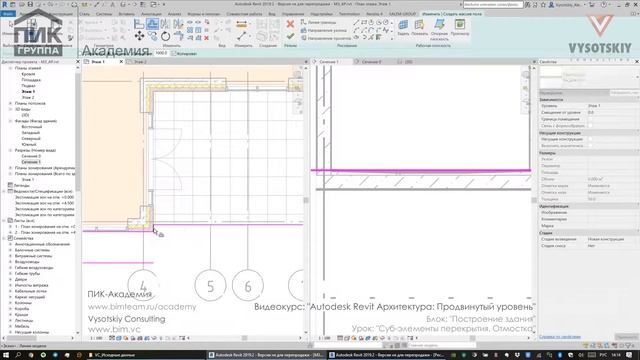The image size is (640, 360).
Task: Click the Save icon in quick access toolbar
Action: (x=30, y=4)
